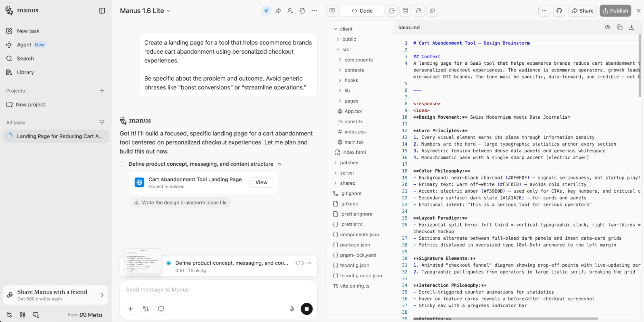
Task: Open App.tsx file
Action: [x=353, y=111]
